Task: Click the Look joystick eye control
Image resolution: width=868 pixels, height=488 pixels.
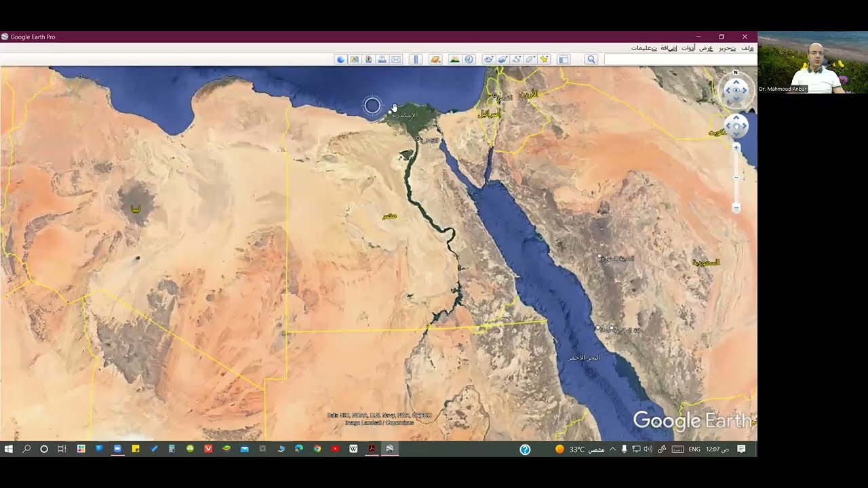Action: click(x=736, y=90)
